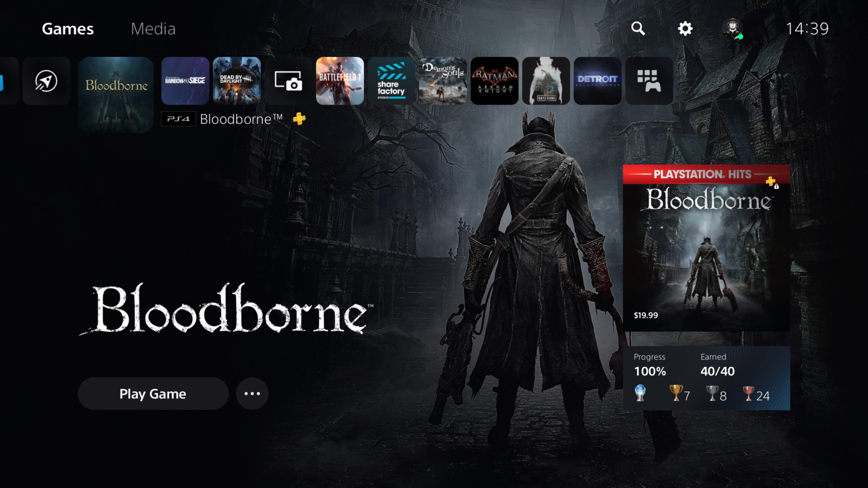868x488 pixels.
Task: Select the Demon's Souls game tile
Action: click(x=443, y=81)
